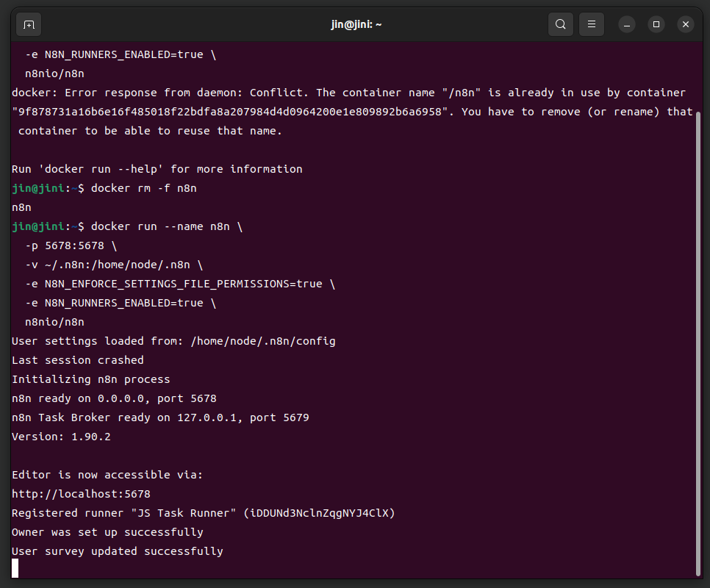Open a new terminal tab

click(29, 24)
